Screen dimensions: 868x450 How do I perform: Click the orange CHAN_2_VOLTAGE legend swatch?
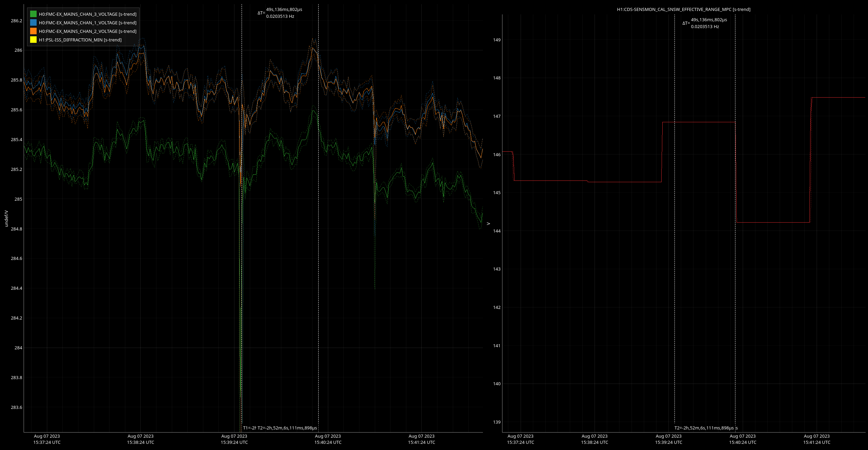33,31
